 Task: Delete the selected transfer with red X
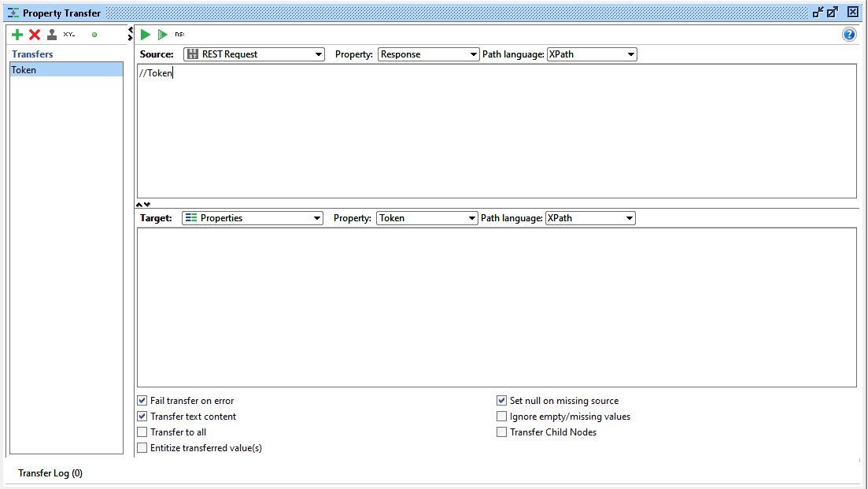(x=35, y=35)
